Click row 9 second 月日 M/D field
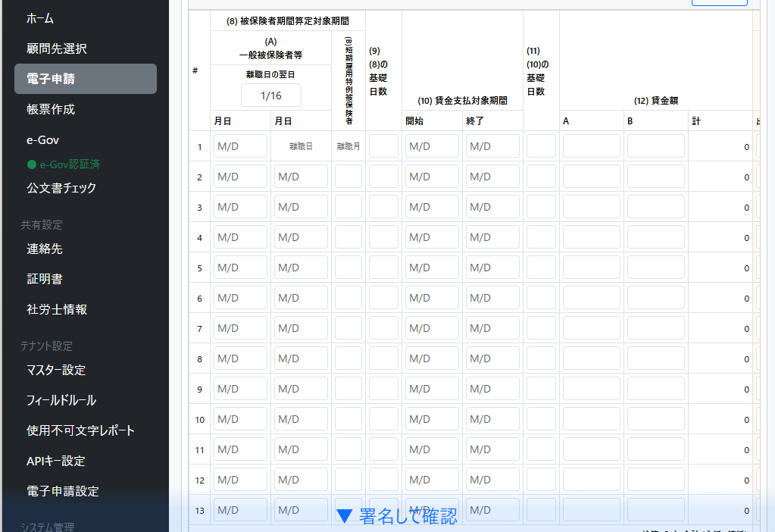 pos(301,389)
